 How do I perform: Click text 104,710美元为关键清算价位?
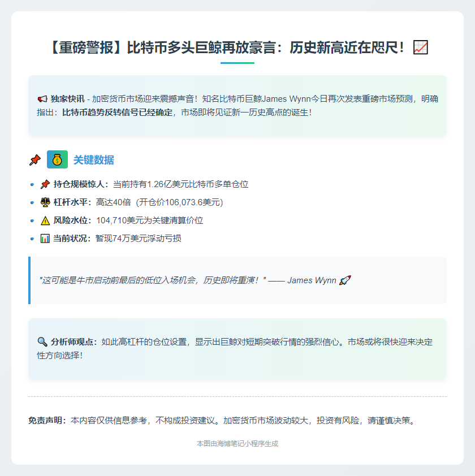pos(150,220)
